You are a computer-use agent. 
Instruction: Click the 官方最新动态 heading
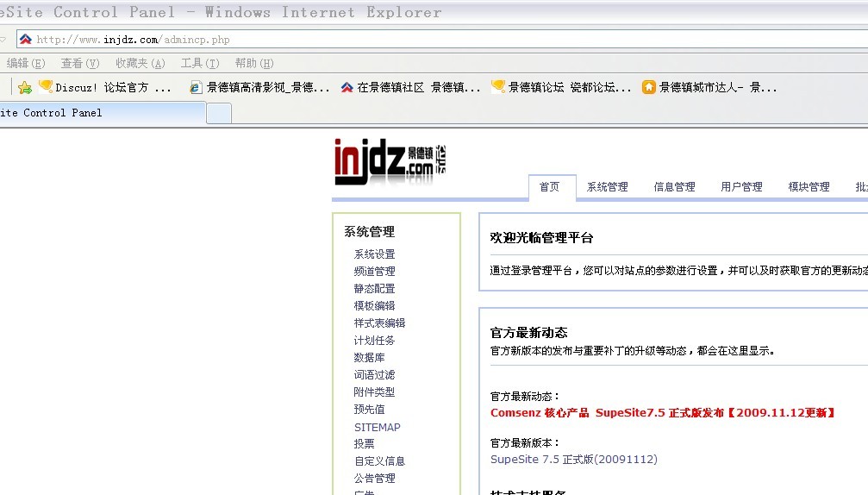point(528,333)
